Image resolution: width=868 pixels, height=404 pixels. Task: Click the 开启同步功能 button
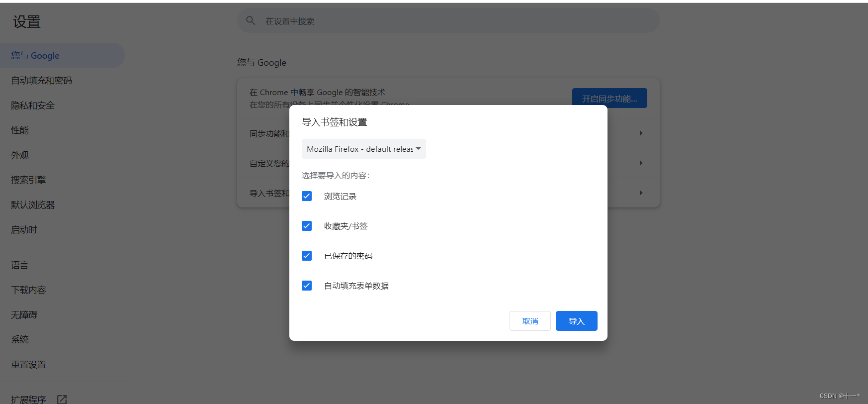click(x=609, y=98)
